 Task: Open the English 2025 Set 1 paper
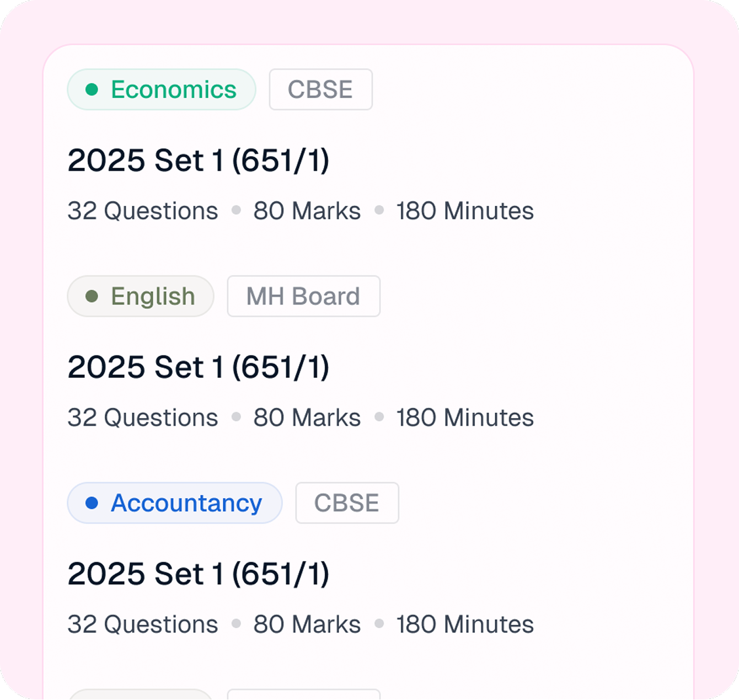[199, 367]
